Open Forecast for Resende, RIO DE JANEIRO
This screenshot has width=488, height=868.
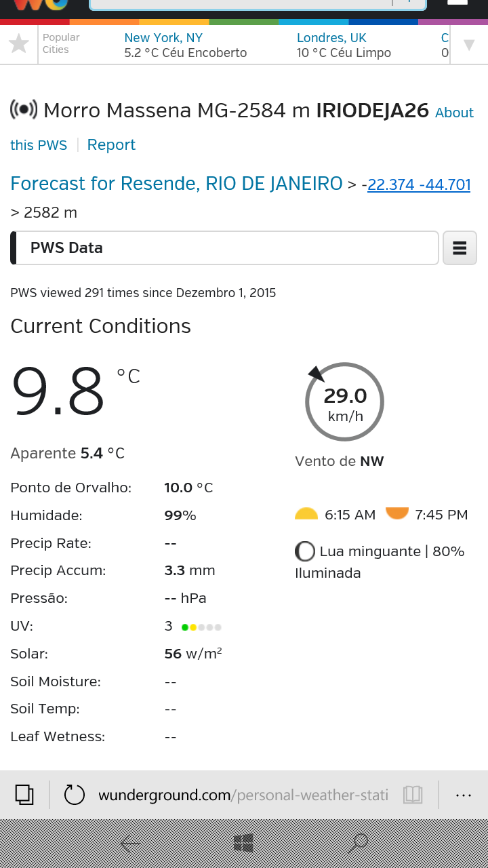pos(176,184)
